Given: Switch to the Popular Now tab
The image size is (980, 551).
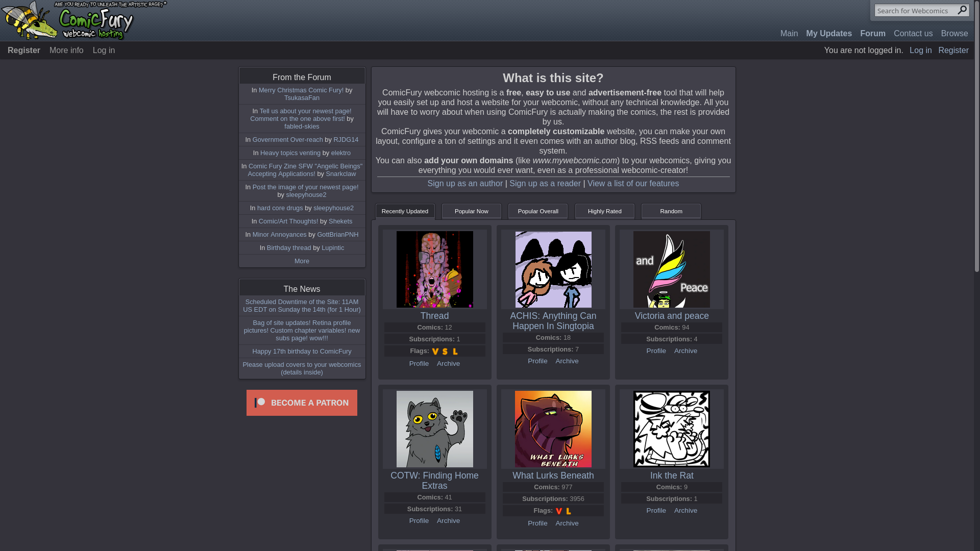Looking at the screenshot, I should coord(471,211).
